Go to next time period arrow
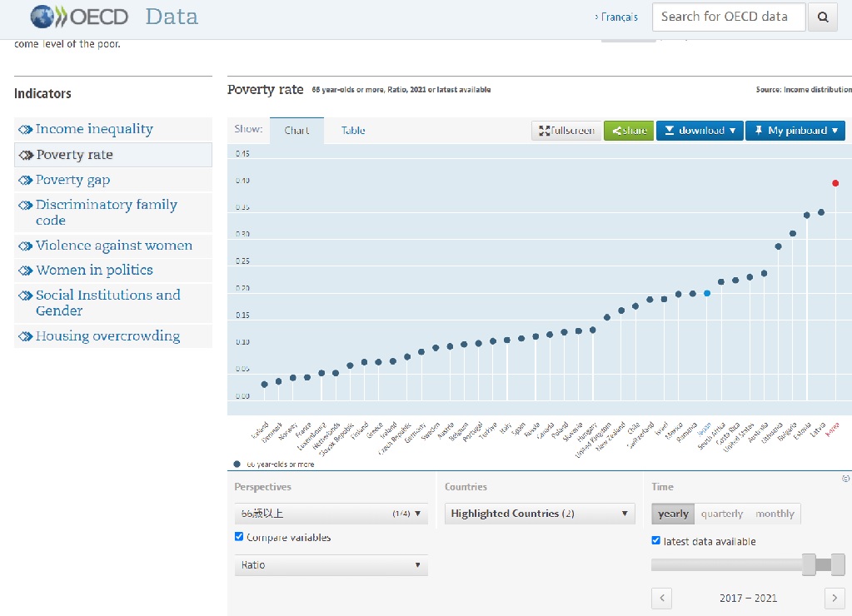This screenshot has height=616, width=852. point(834,598)
